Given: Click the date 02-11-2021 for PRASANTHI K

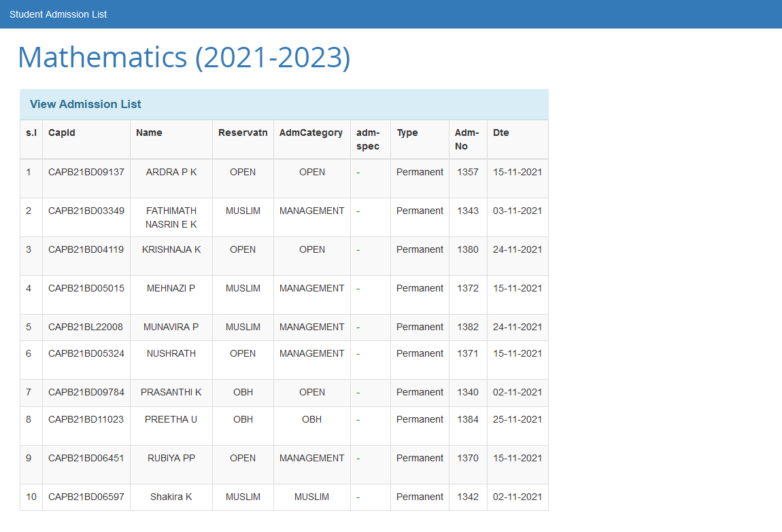Looking at the screenshot, I should (x=517, y=392).
